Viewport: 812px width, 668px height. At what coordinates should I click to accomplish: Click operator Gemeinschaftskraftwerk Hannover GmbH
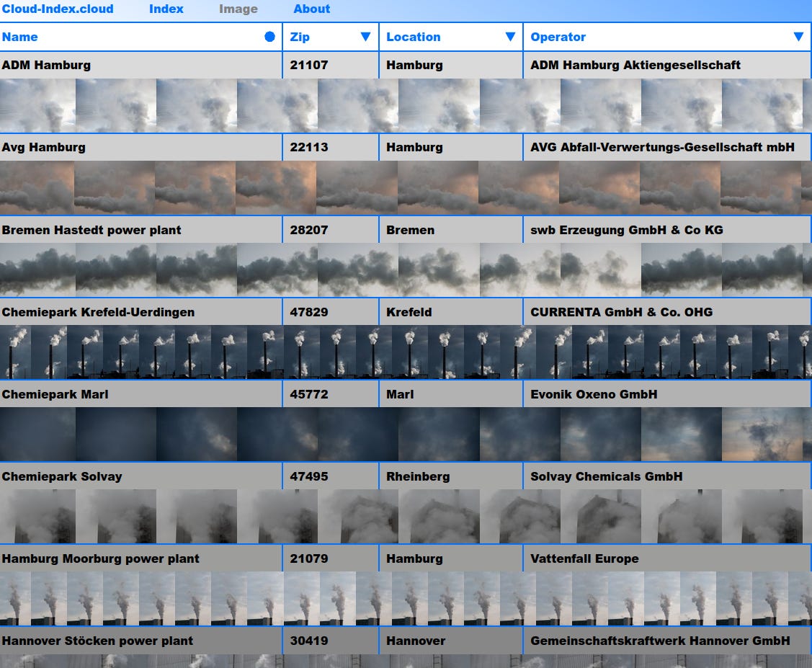click(x=660, y=641)
